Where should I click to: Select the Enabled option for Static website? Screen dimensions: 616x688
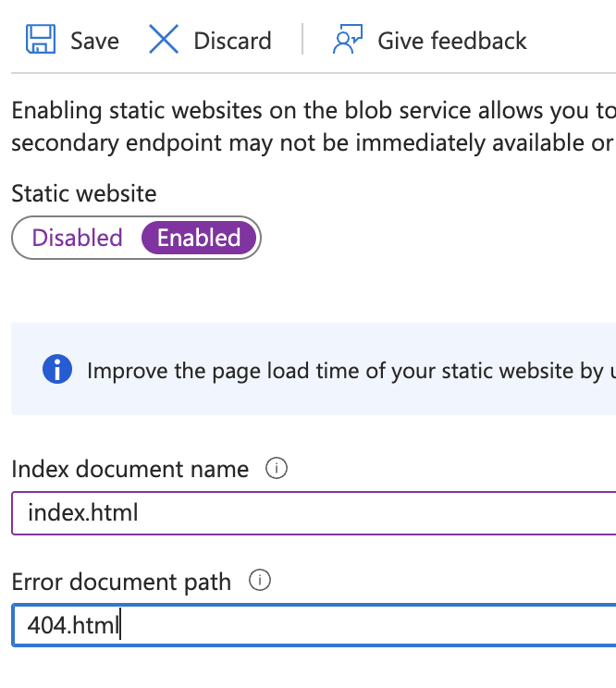coord(199,238)
